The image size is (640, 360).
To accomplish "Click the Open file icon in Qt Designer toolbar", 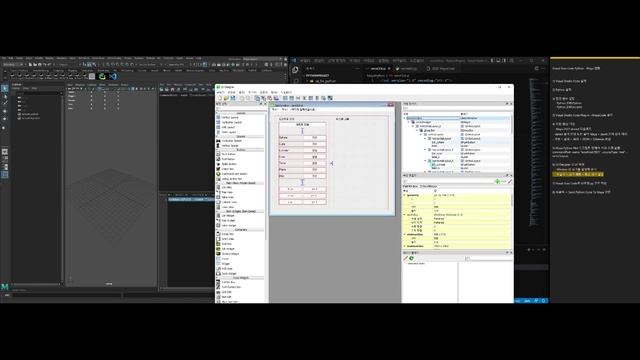I will pos(226,98).
